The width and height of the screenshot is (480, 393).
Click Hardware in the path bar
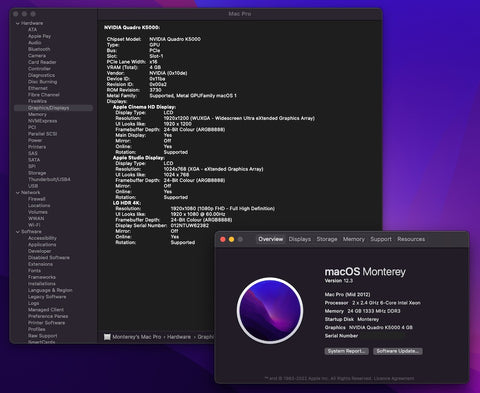point(179,337)
